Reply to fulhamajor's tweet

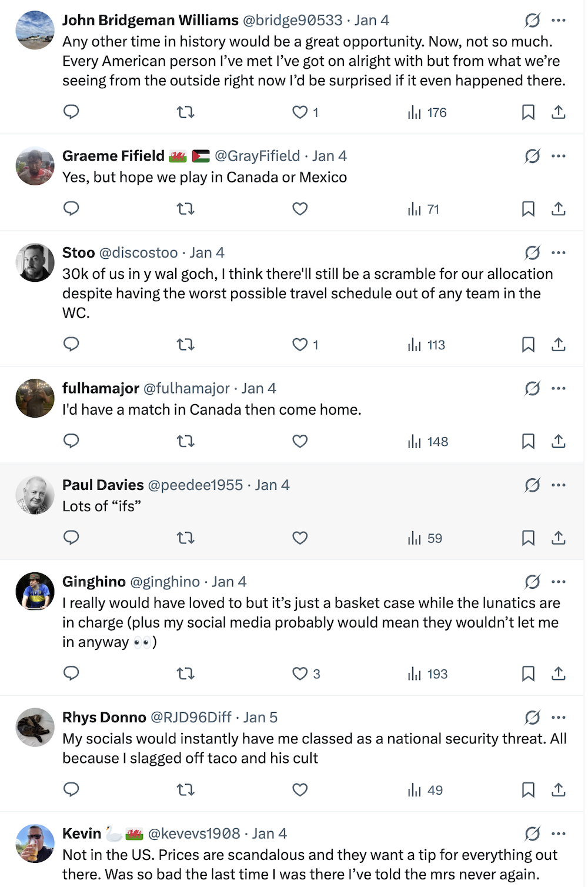coord(71,441)
